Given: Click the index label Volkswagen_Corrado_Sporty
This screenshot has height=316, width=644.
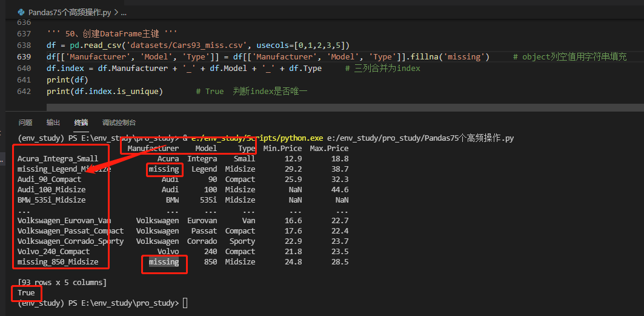Looking at the screenshot, I should pyautogui.click(x=71, y=241).
